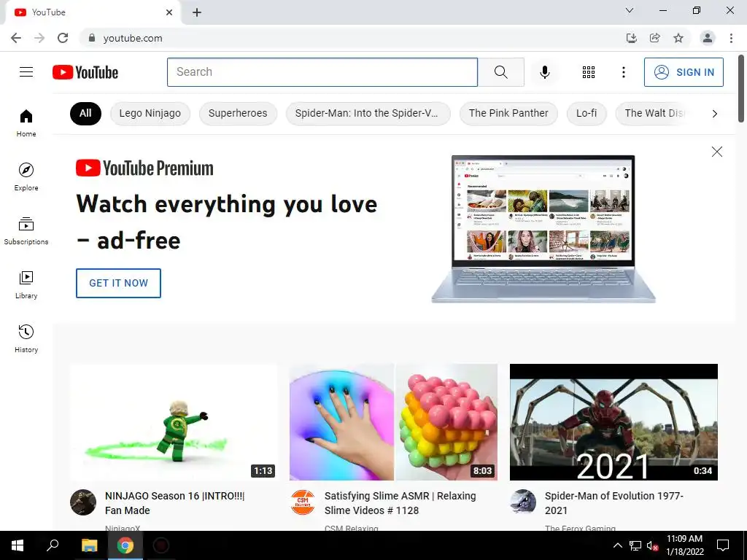Open Windows taskbar search
747x560 pixels.
tap(53, 545)
